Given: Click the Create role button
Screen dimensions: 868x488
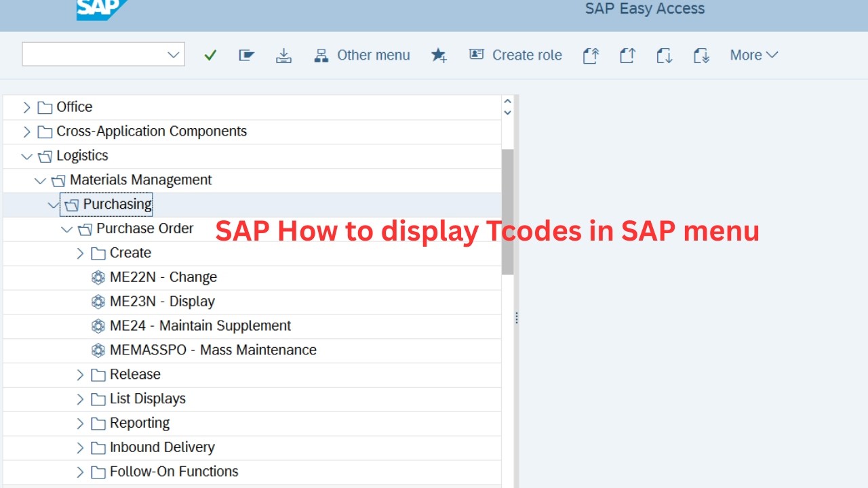Looking at the screenshot, I should 515,56.
